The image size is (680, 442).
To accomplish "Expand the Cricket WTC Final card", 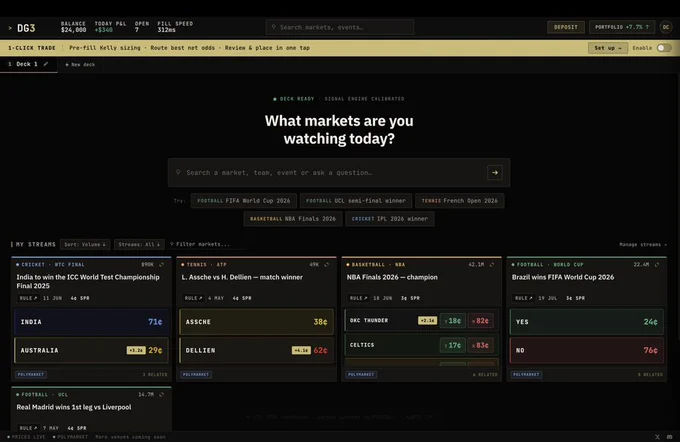I will pos(161,265).
